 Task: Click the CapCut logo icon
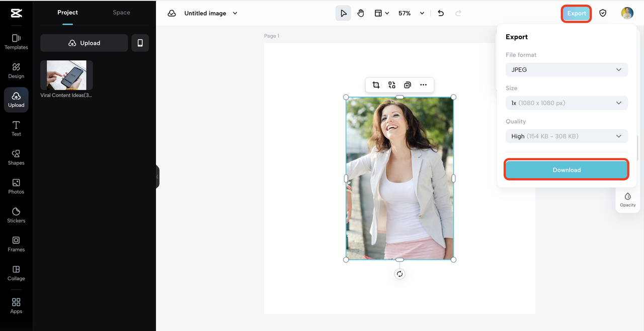16,13
